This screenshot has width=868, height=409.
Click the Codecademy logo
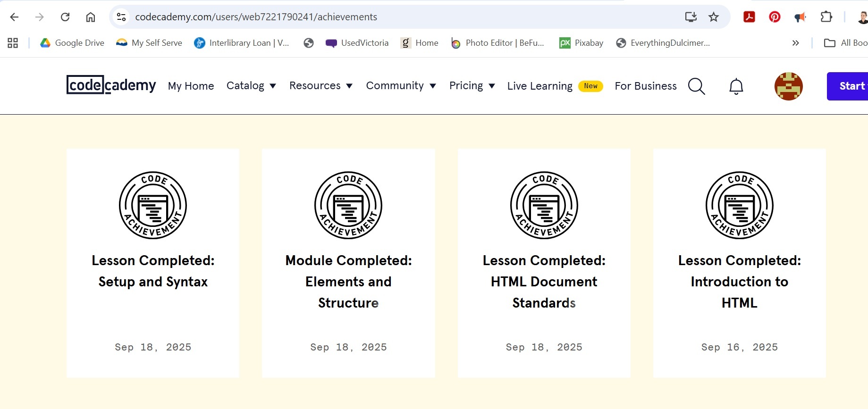[x=111, y=85]
